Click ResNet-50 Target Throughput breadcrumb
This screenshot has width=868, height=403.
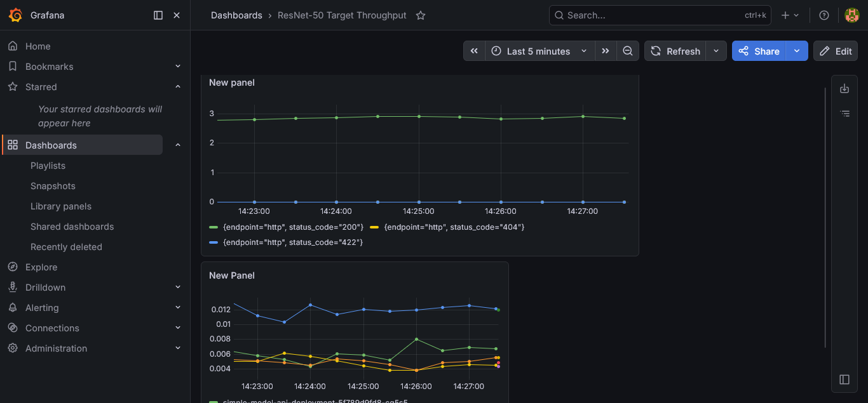pyautogui.click(x=342, y=15)
